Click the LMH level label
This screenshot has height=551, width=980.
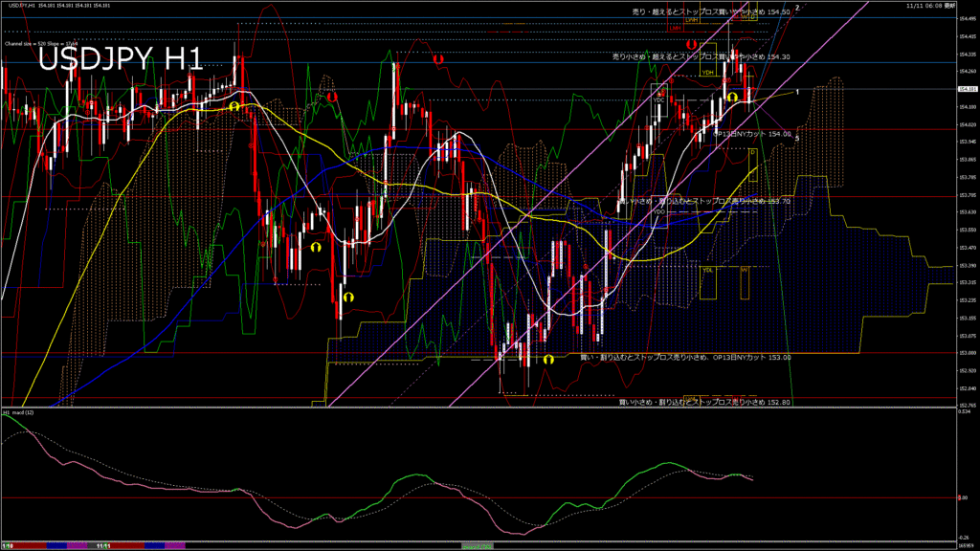pyautogui.click(x=676, y=28)
